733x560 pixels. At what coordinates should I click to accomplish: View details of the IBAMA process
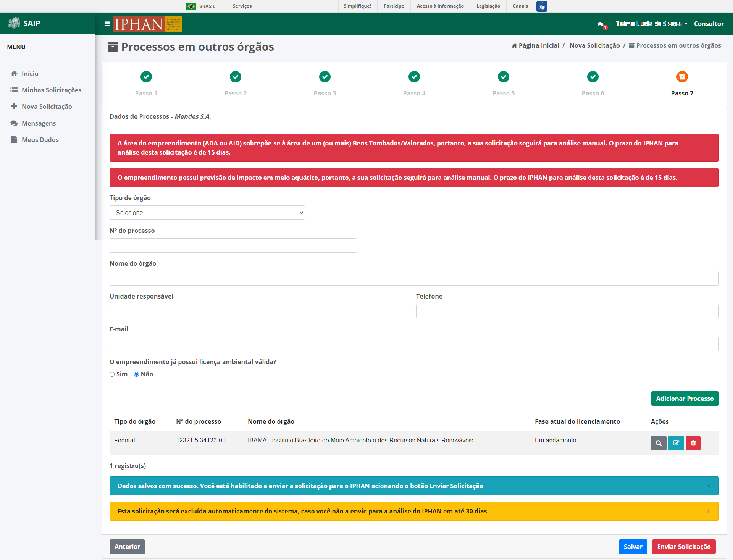pyautogui.click(x=659, y=443)
